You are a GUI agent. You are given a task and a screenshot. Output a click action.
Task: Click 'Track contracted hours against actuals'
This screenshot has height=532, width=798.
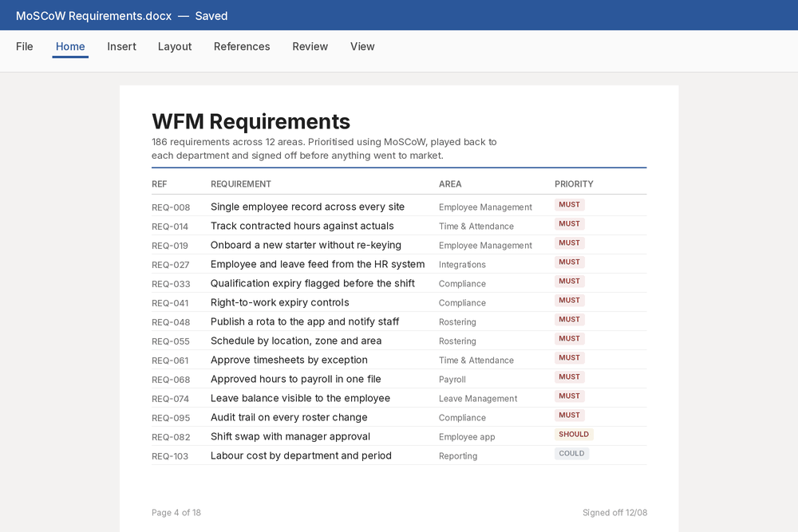302,226
